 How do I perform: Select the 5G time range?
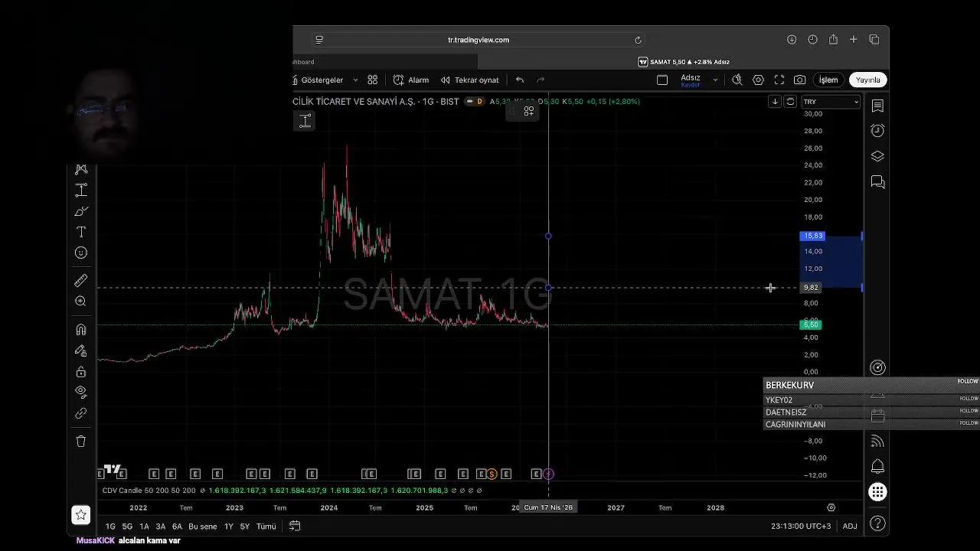tap(127, 527)
